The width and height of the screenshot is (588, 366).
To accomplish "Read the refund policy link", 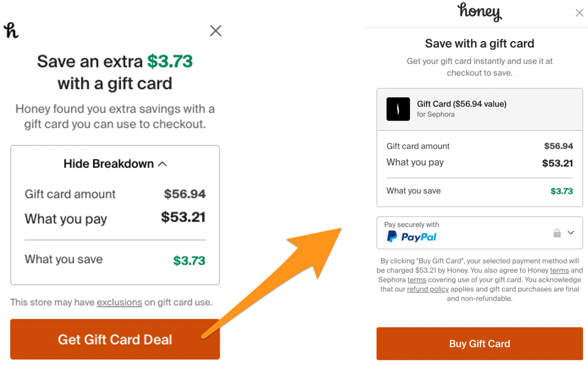I will pos(427,289).
